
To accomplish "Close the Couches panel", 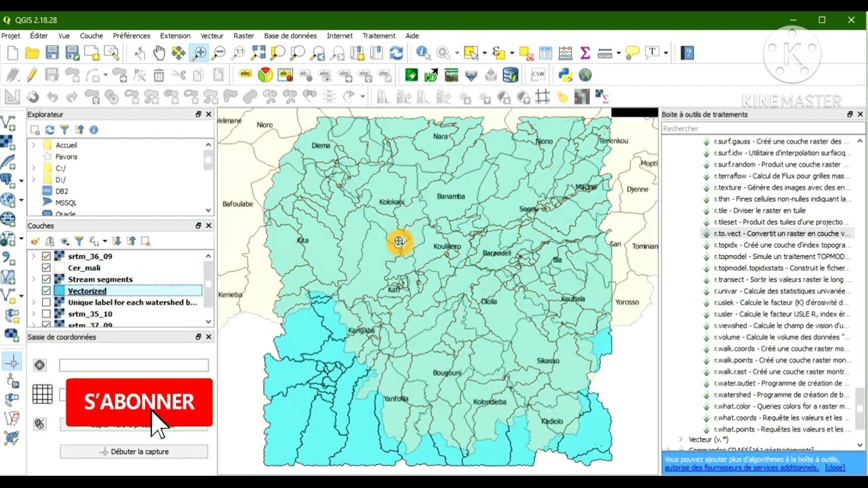I will coord(209,226).
